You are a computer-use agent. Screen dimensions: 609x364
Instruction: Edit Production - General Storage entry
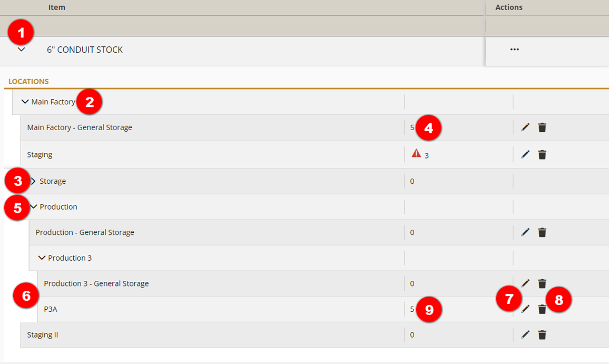click(525, 232)
